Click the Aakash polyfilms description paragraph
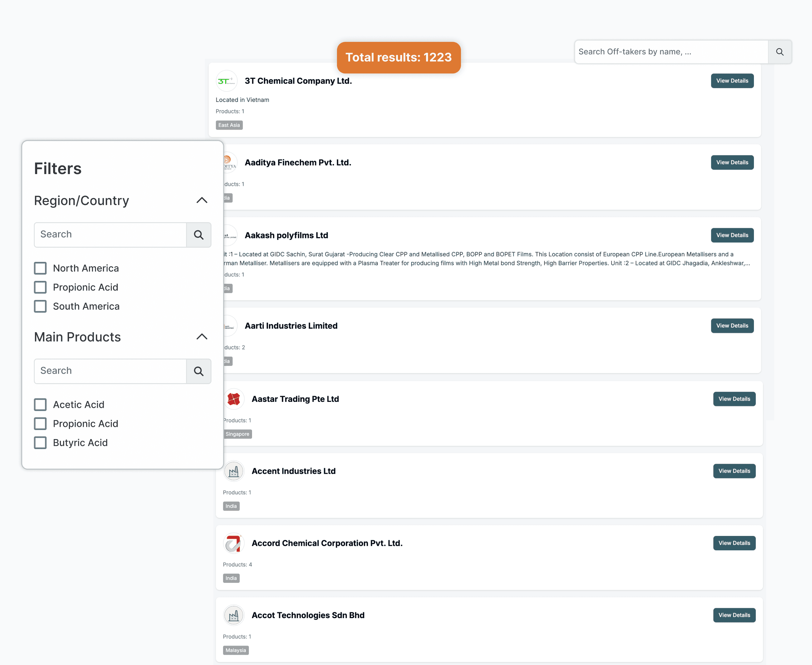This screenshot has width=812, height=665. [x=487, y=258]
